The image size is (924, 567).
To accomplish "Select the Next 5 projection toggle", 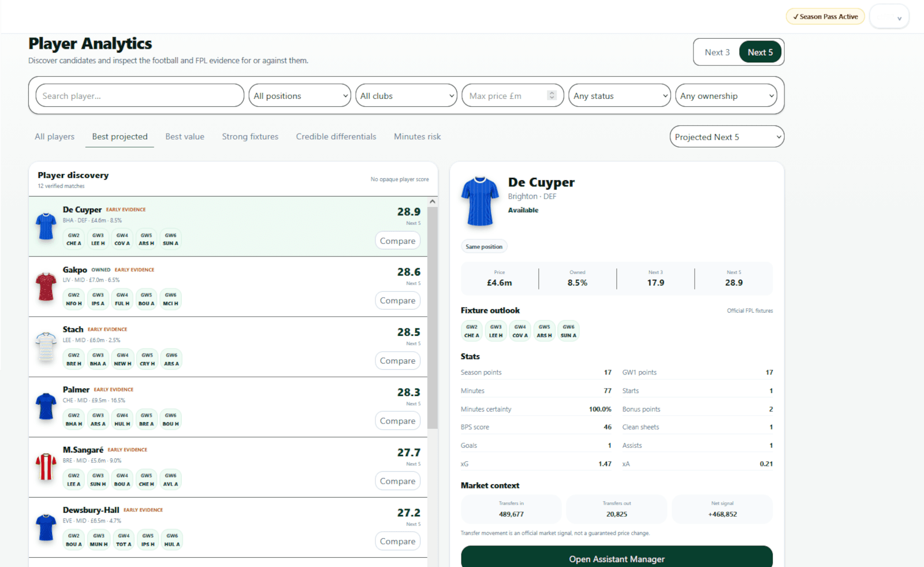I will (x=760, y=52).
